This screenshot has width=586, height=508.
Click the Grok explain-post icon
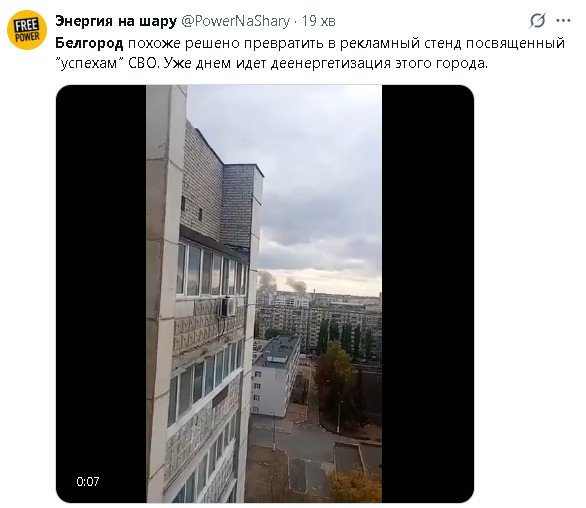pyautogui.click(x=537, y=21)
